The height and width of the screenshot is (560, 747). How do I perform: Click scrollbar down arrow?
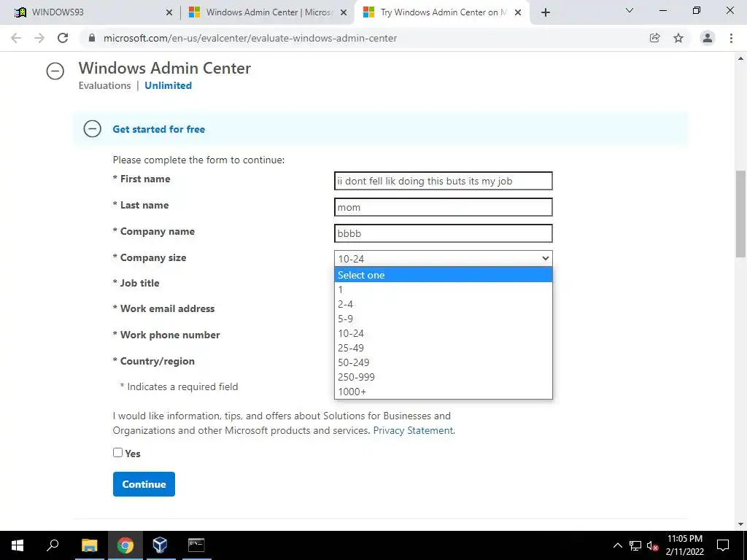740,524
